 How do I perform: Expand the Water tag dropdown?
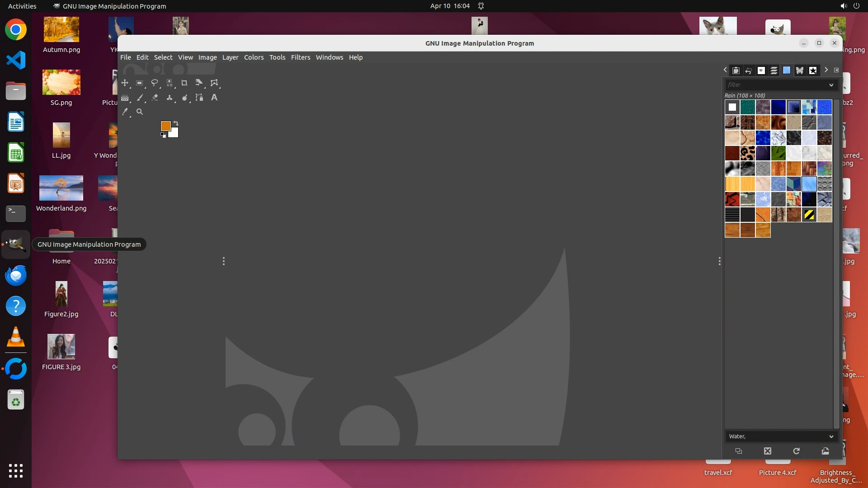(831, 436)
